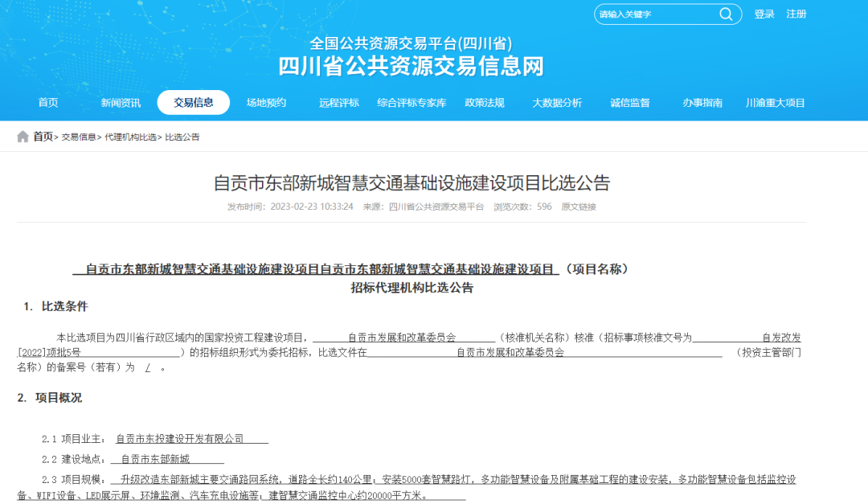
Task: Open 综合评标专家库 navigation item
Action: [411, 102]
